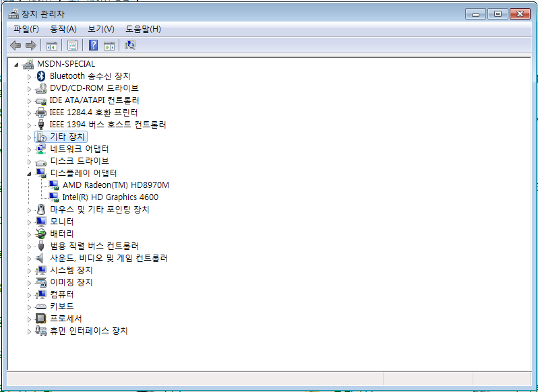Open the 파일(F) menu
The width and height of the screenshot is (538, 392).
click(x=26, y=29)
